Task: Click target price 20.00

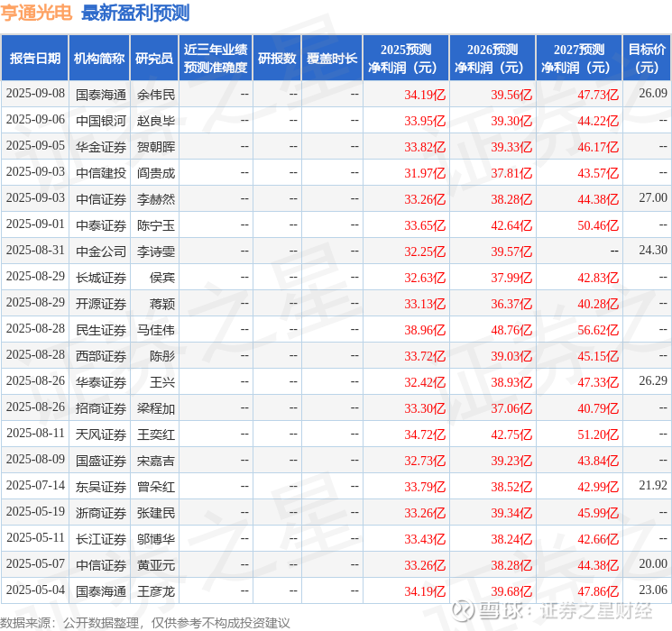Action: tap(653, 563)
